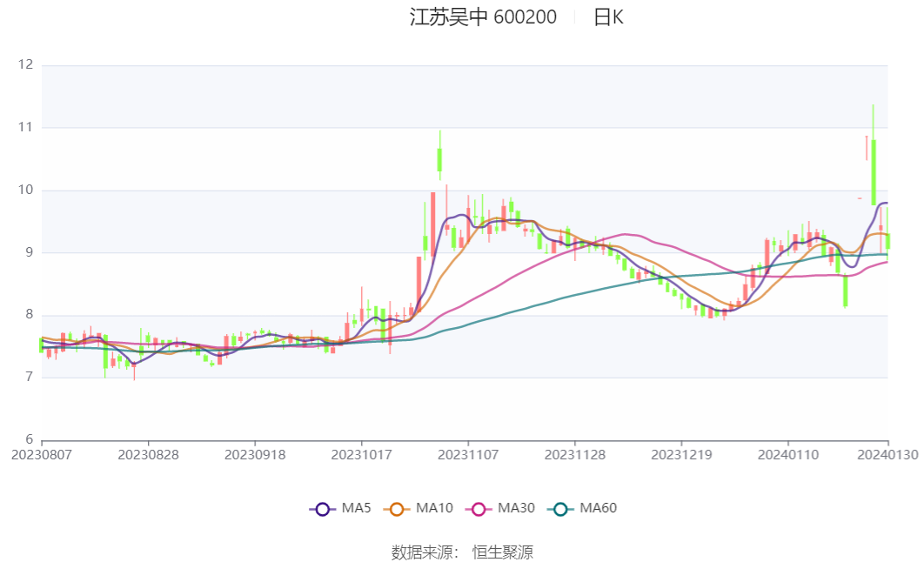Toggle the MA30 legend series

(499, 508)
